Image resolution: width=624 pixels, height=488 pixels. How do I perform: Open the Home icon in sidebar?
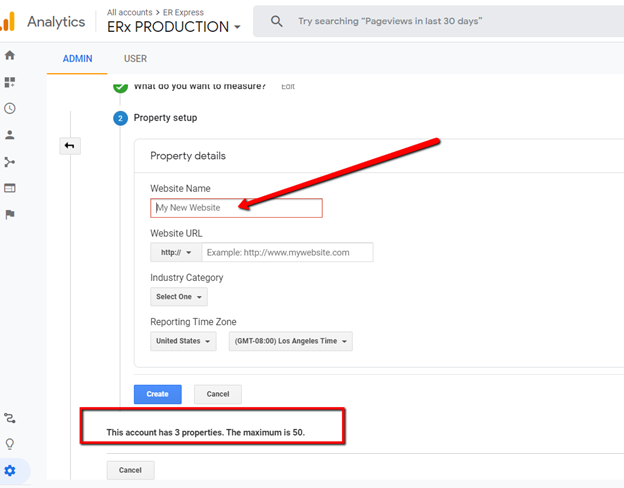[10, 55]
